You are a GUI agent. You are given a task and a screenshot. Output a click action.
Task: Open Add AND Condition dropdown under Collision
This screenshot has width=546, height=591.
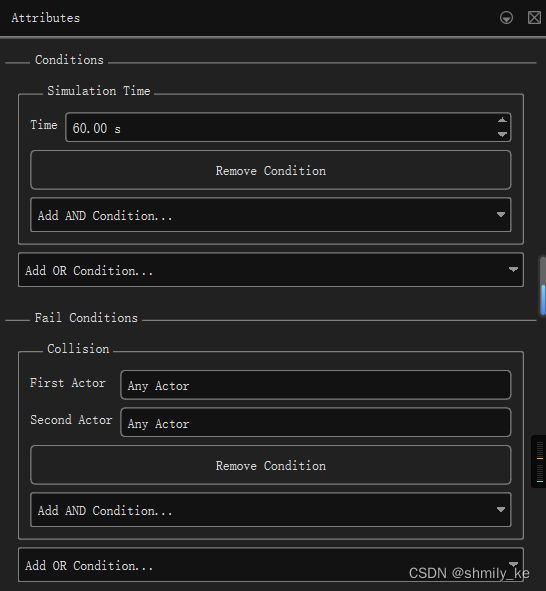[x=271, y=510]
